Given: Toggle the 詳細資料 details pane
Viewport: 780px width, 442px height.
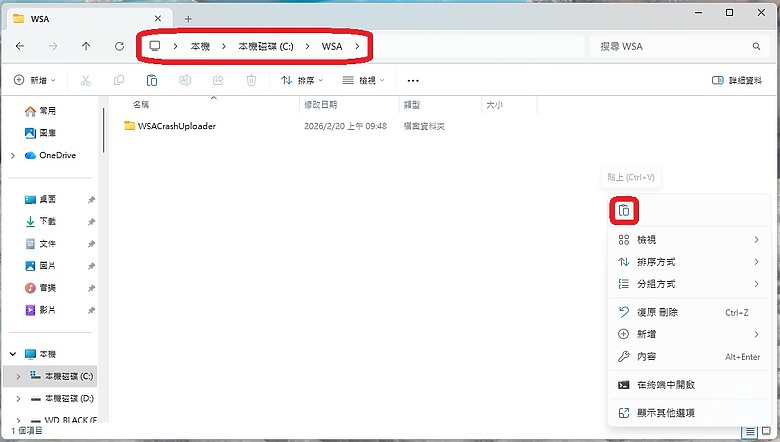Looking at the screenshot, I should 737,80.
